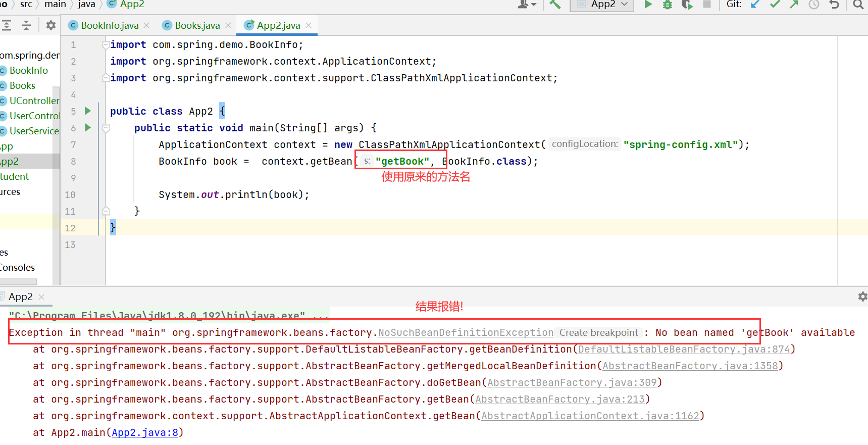Open DefaultListableBeanFactory.java:874 link
868x445 pixels.
click(x=684, y=349)
